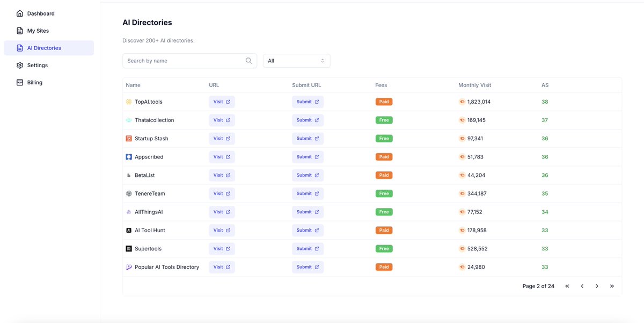Click the AS column header
The height and width of the screenshot is (323, 644).
[545, 85]
